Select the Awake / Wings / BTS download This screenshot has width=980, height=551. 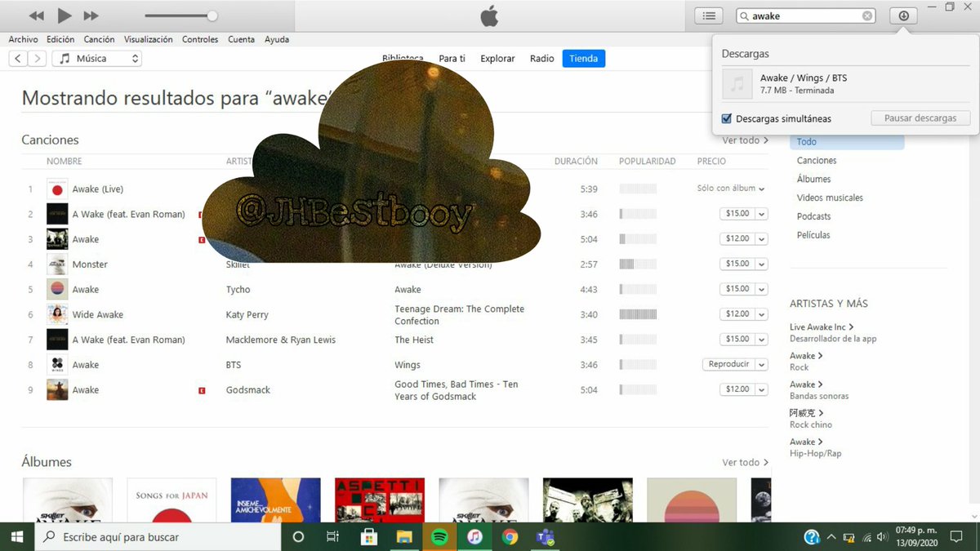(846, 84)
